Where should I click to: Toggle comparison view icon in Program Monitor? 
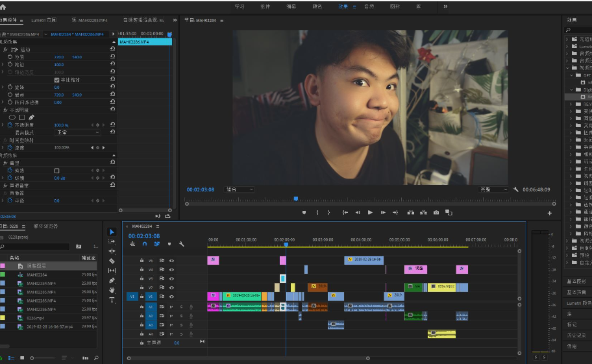(449, 213)
